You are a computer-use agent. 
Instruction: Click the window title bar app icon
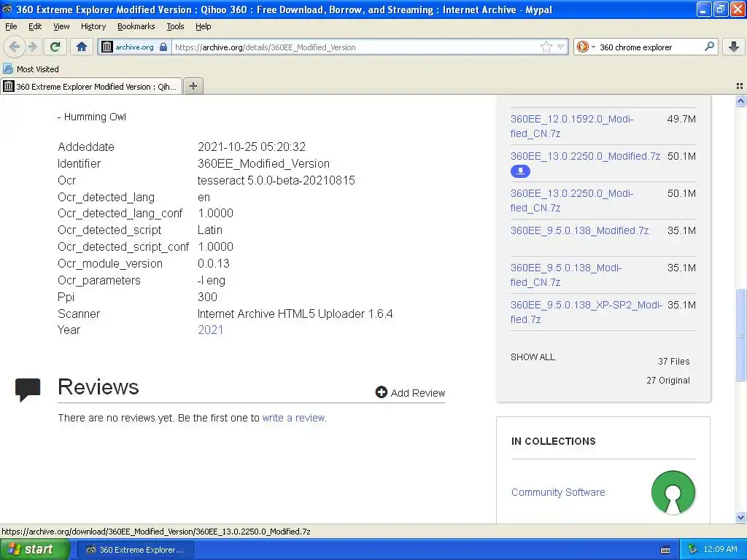7,9
